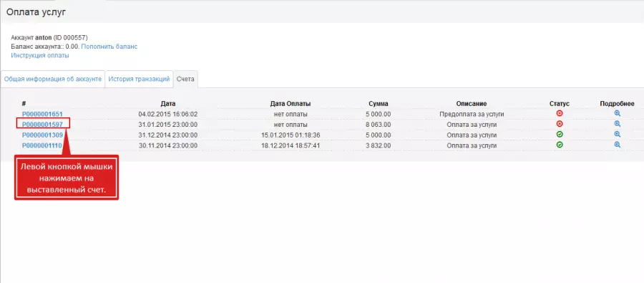Click the Описание column header

pos(472,104)
